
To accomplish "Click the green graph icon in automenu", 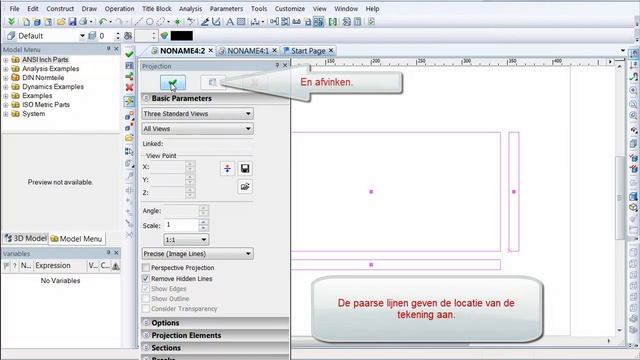I will coord(129,76).
